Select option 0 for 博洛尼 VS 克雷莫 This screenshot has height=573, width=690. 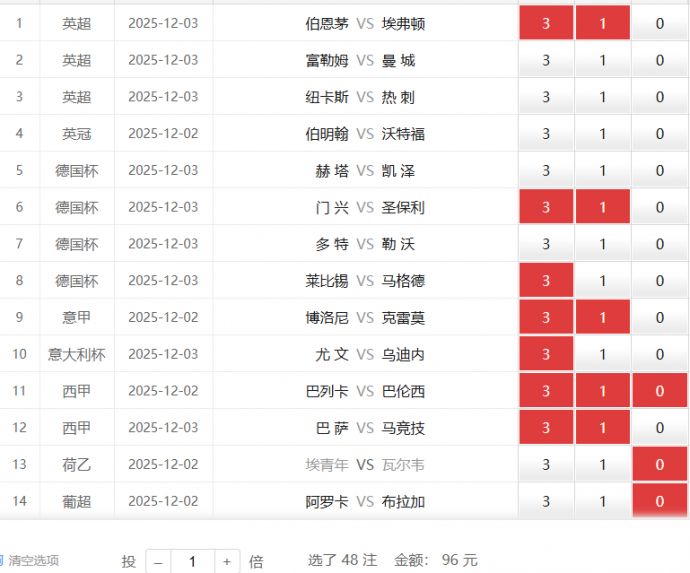click(x=659, y=318)
